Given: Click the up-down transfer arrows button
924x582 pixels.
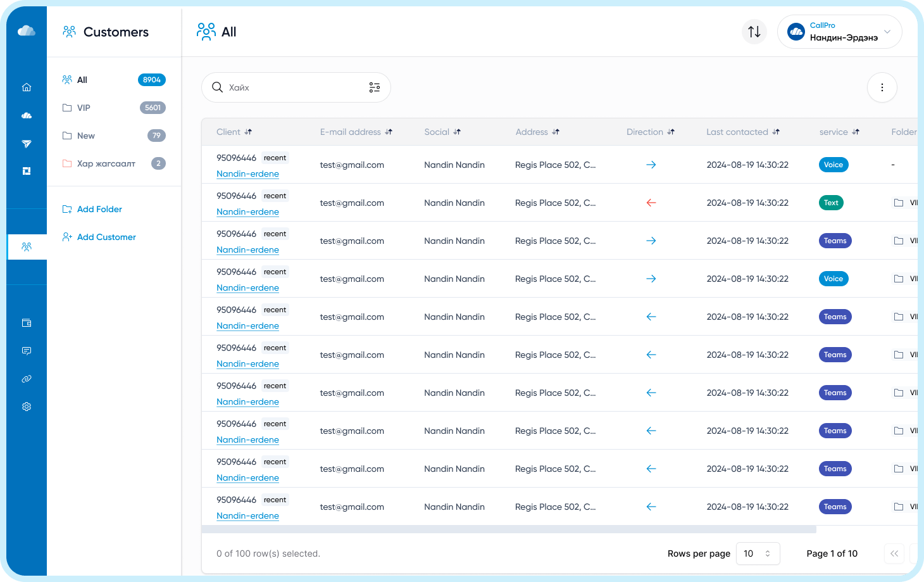Looking at the screenshot, I should click(754, 32).
